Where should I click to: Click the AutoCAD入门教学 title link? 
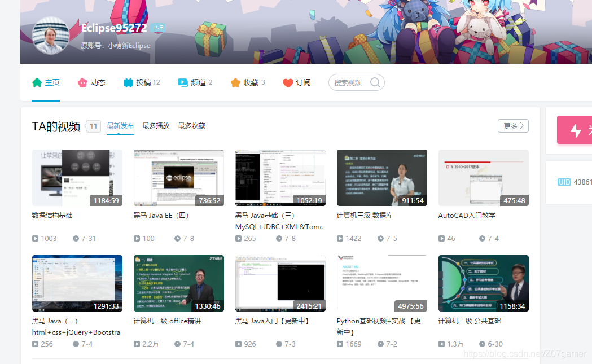467,215
